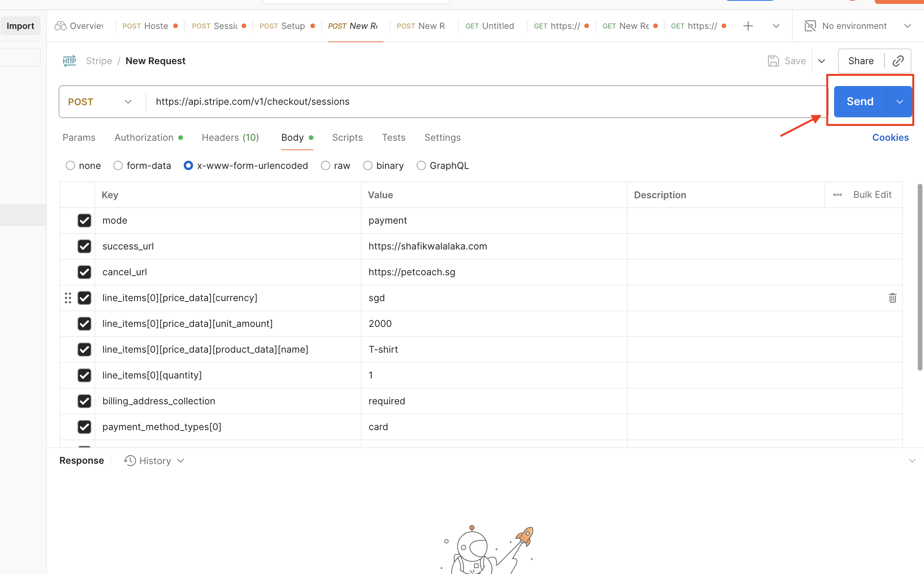The image size is (924, 574).
Task: Select the binary body type
Action: click(x=367, y=166)
